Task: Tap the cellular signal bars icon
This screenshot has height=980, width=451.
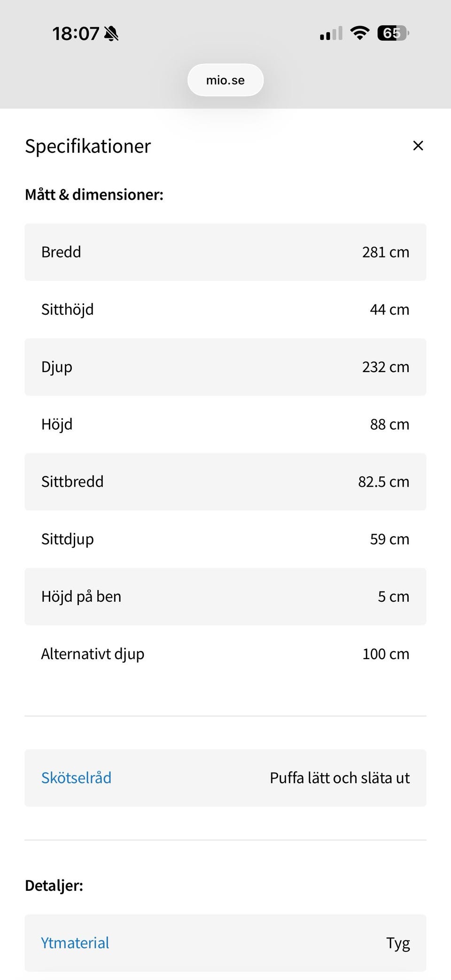Action: (331, 34)
